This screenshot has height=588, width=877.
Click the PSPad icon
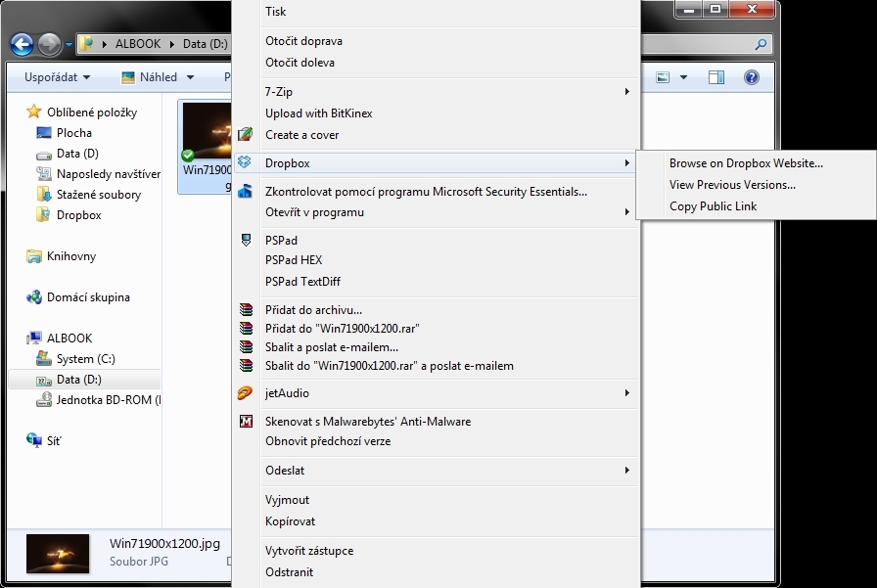[x=246, y=241]
